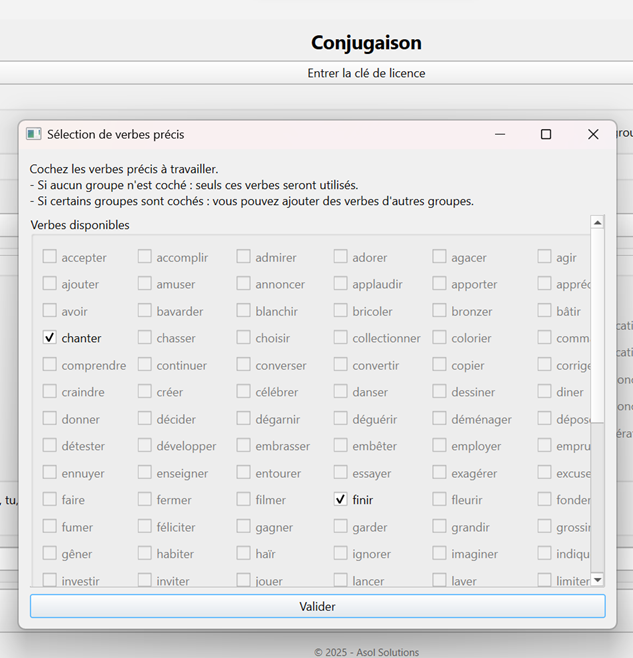Check the 'accepter' verb checkbox

(50, 257)
